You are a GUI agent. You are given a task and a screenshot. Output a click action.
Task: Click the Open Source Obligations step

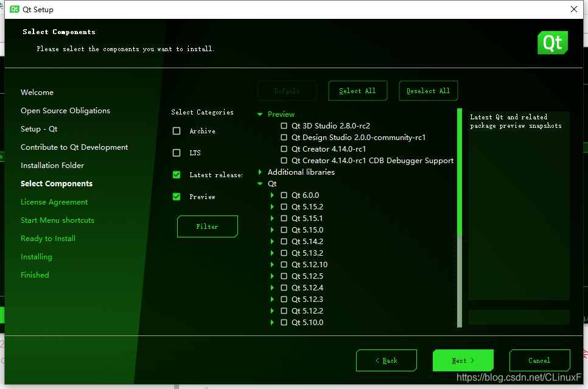click(65, 111)
